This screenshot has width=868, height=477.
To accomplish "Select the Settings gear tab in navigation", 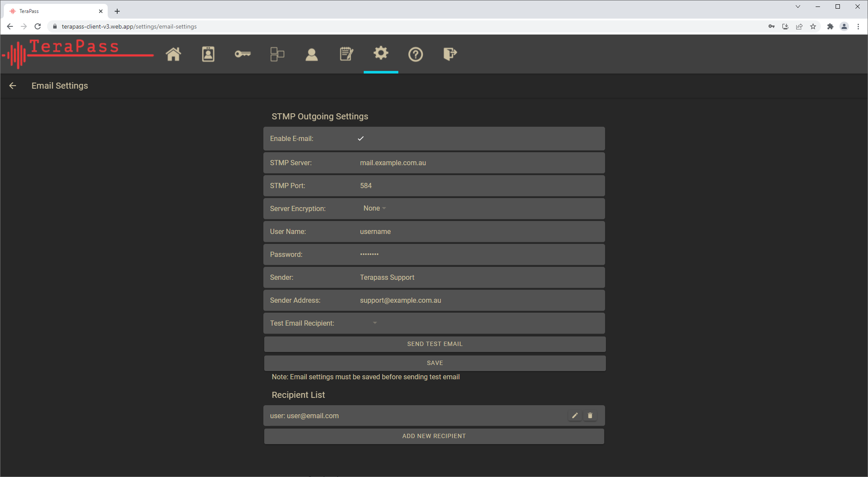I will pyautogui.click(x=381, y=54).
